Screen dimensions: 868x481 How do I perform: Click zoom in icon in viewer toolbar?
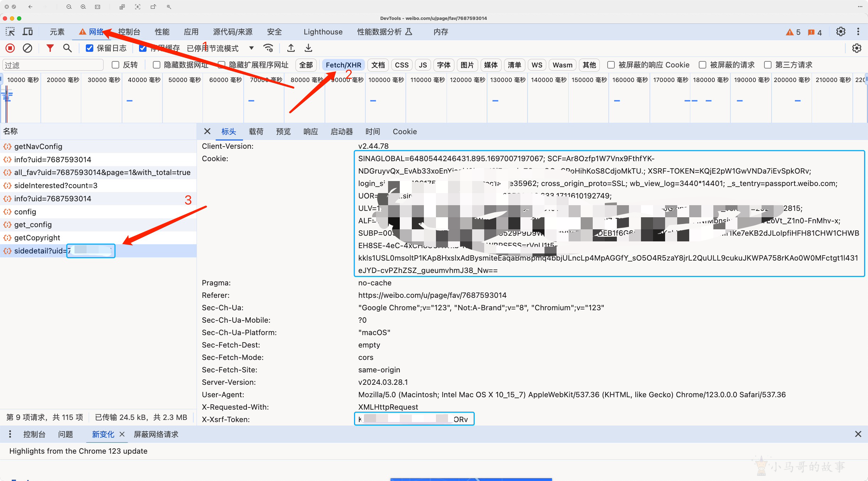tap(83, 7)
